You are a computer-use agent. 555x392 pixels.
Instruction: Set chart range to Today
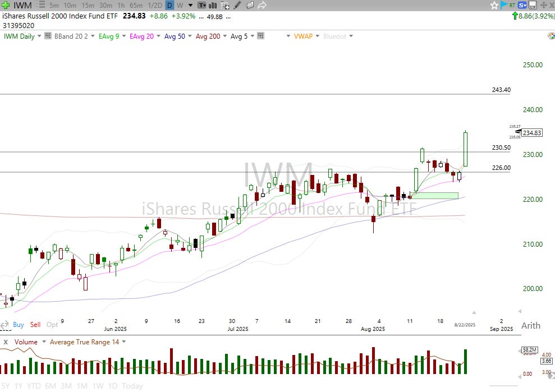(132, 386)
